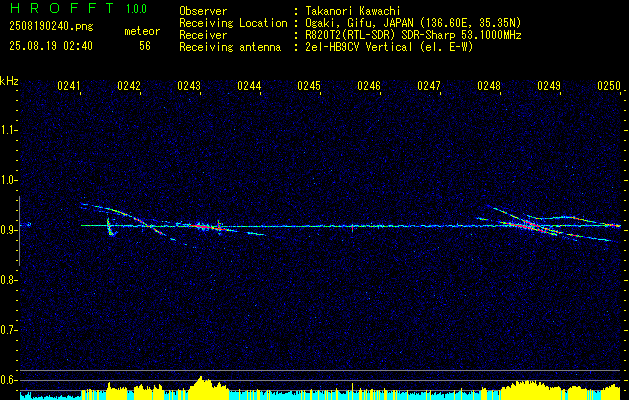The height and width of the screenshot is (400, 629).
Task: Click the 0247 time marker
Action: [429, 86]
